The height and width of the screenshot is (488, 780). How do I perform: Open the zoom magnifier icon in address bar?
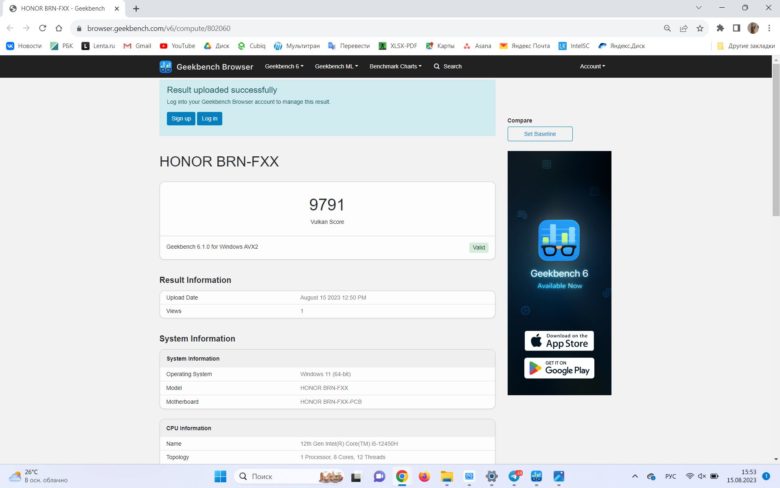click(667, 28)
